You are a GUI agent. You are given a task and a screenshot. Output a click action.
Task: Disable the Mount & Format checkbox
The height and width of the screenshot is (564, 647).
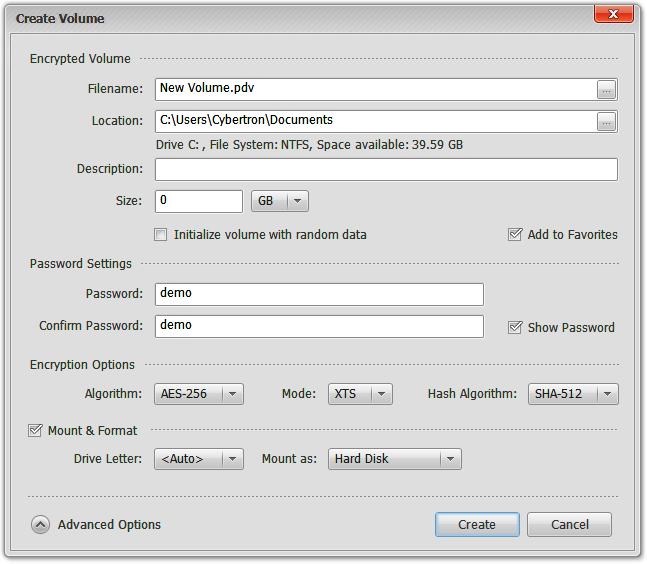click(x=35, y=430)
